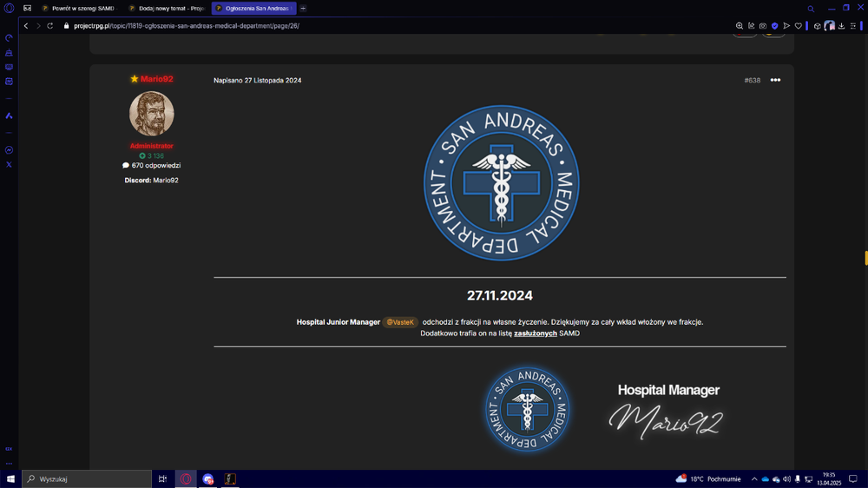Open the network status tray icon
This screenshot has height=488, width=868.
point(809,479)
